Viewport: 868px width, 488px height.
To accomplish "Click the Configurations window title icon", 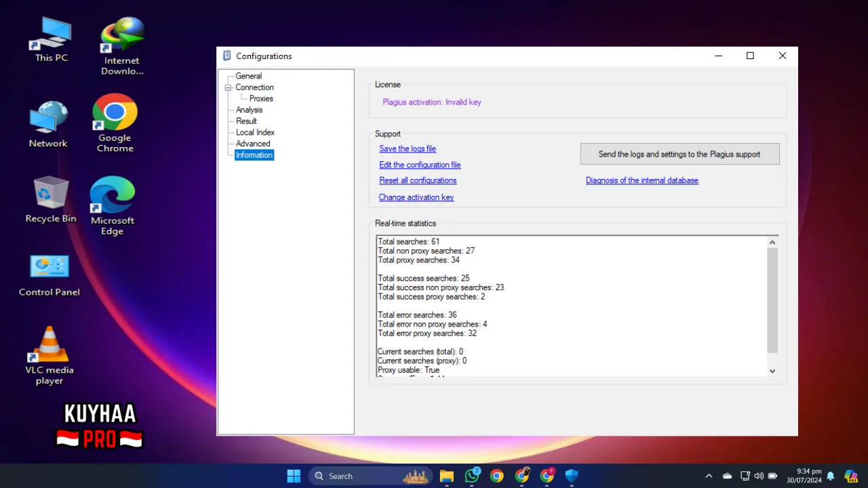I will click(227, 56).
